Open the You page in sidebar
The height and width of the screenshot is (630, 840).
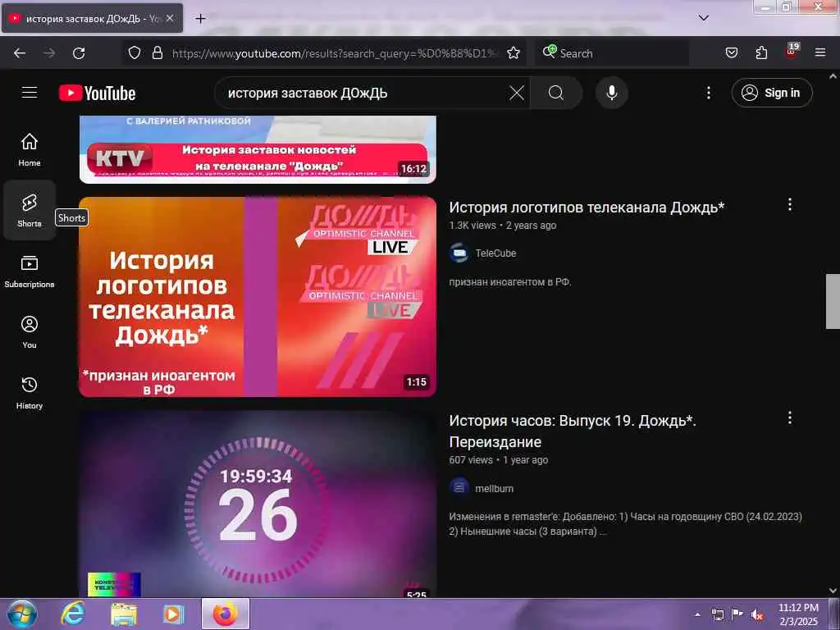[x=30, y=331]
